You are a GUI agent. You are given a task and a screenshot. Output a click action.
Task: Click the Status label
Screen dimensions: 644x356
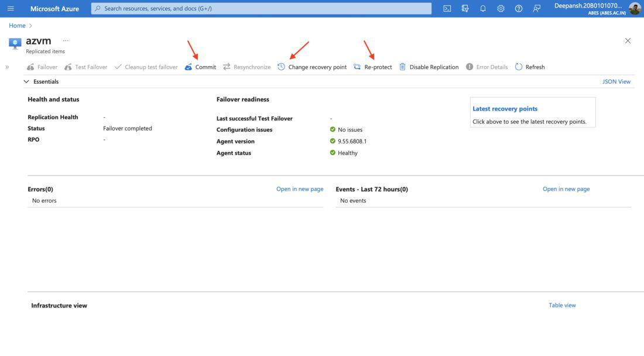coord(36,128)
